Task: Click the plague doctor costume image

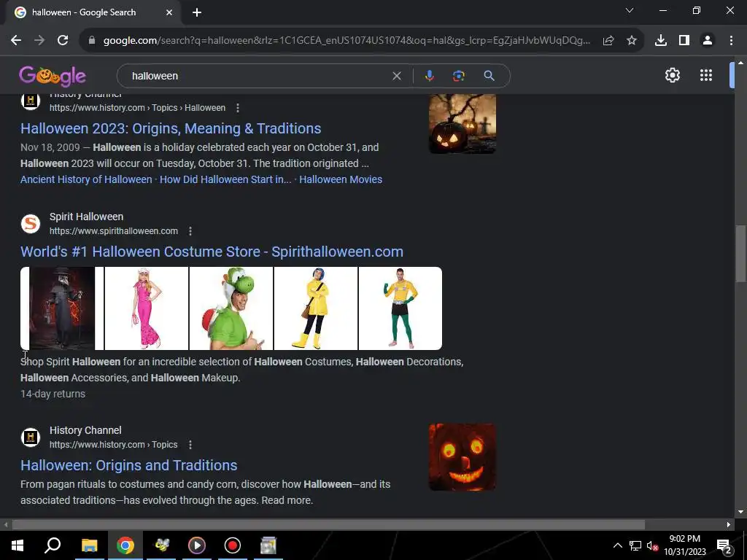Action: point(62,308)
